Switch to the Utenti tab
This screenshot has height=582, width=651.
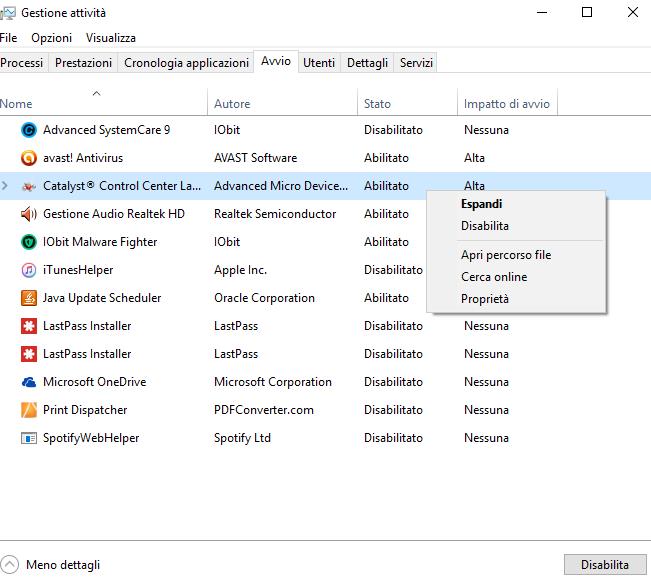coord(319,63)
